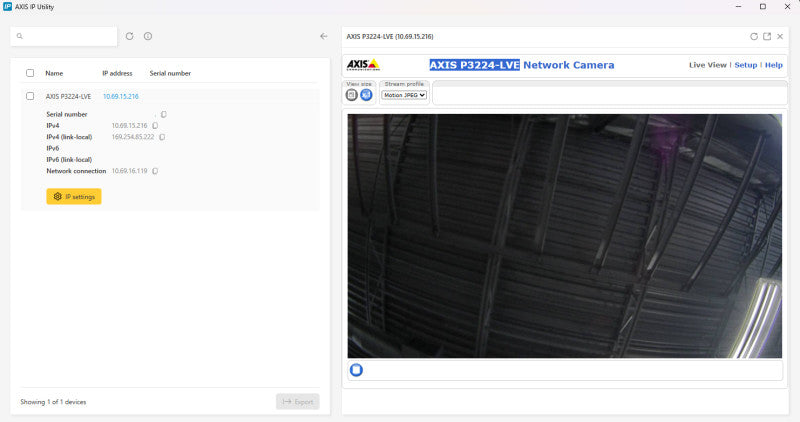Open the Setup menu link
This screenshot has width=800, height=422.
tap(745, 65)
